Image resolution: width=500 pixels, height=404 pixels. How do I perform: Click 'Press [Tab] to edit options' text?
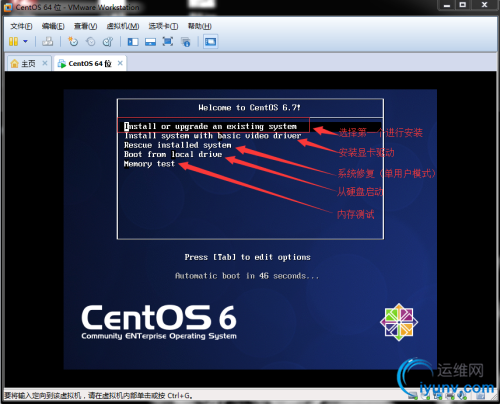tap(247, 257)
